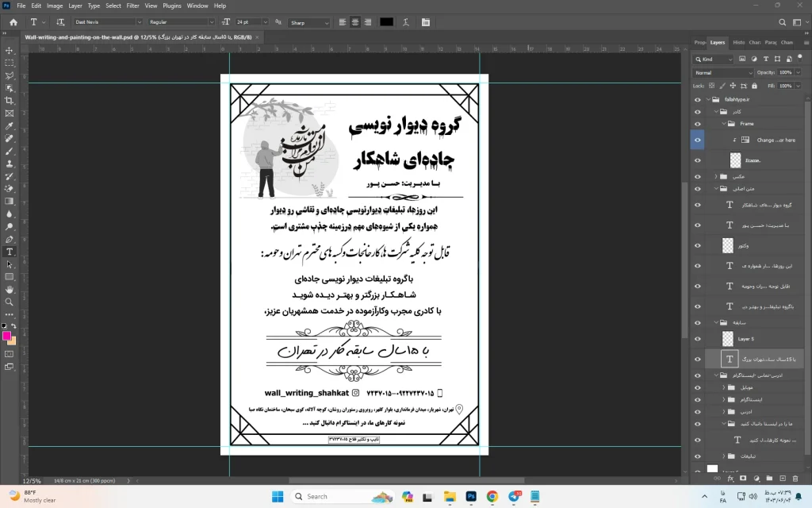Open Photoshop from the Windows taskbar
Image resolution: width=812 pixels, height=508 pixels.
(x=471, y=497)
